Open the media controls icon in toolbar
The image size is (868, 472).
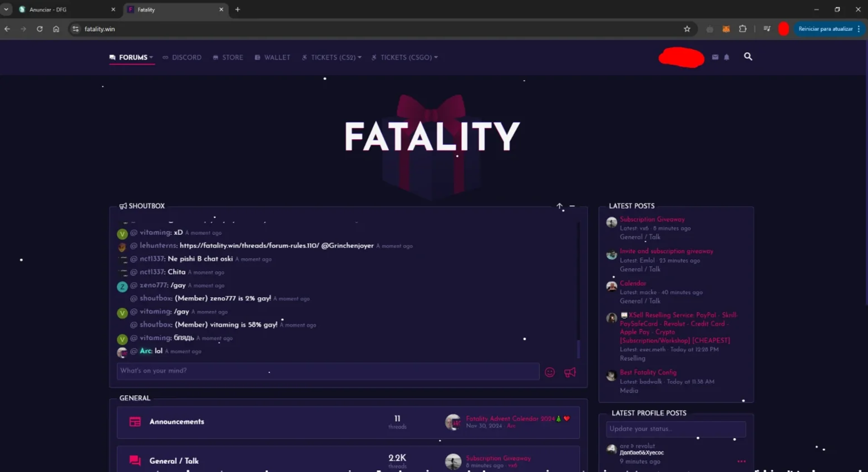pyautogui.click(x=767, y=29)
